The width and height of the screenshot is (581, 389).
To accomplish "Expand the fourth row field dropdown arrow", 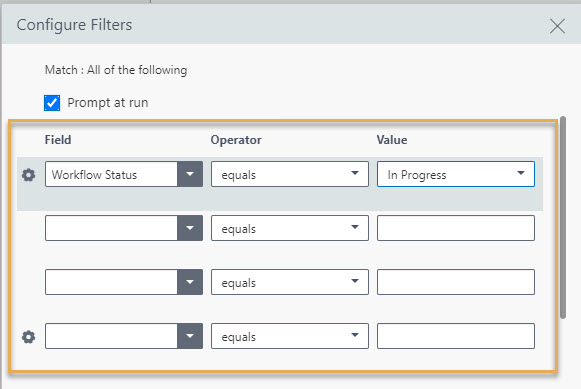I will pyautogui.click(x=190, y=336).
